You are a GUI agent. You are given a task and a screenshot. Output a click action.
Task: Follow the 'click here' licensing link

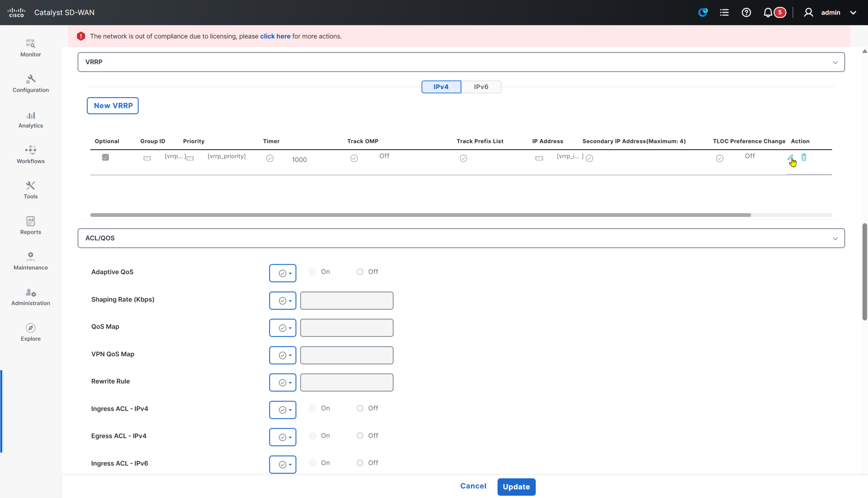[x=275, y=36]
